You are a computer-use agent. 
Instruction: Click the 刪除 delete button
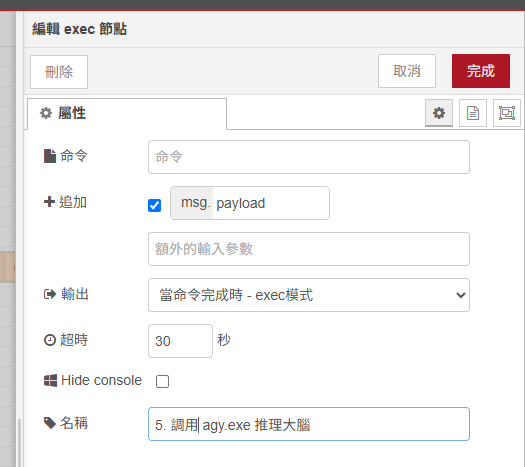tap(59, 72)
